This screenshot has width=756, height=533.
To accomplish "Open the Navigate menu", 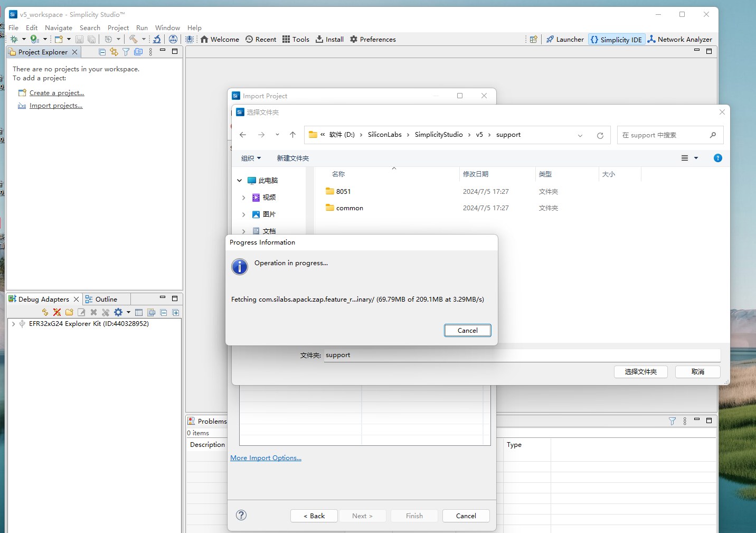I will (59, 27).
